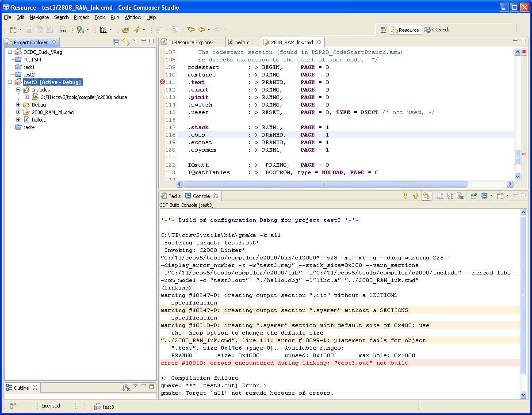Image resolution: width=532 pixels, height=415 pixels.
Task: Go to next error in Console
Action: point(406,196)
